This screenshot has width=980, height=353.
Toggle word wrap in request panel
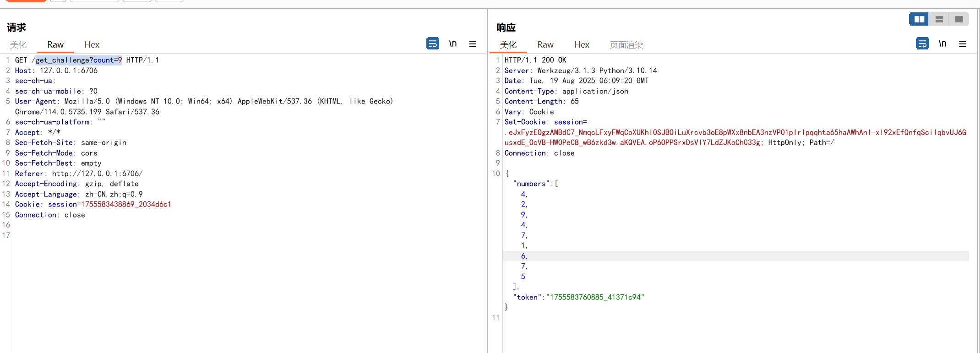pos(432,43)
